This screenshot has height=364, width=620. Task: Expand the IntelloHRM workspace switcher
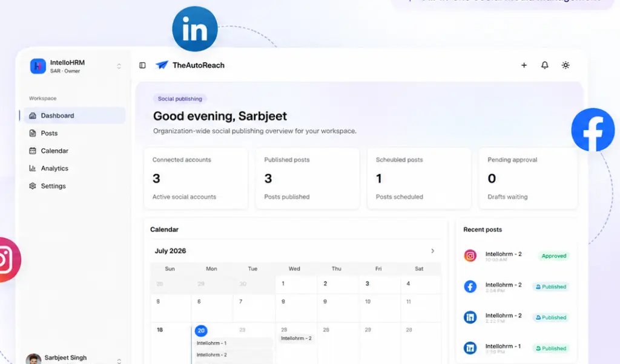119,67
